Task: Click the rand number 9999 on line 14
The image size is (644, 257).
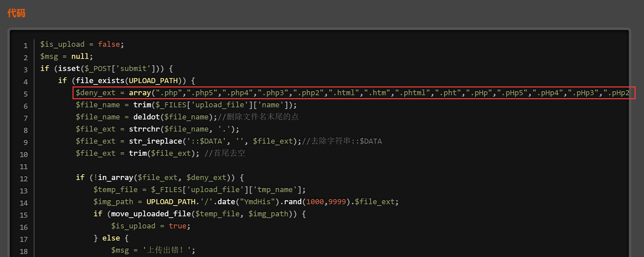Action: 337,202
